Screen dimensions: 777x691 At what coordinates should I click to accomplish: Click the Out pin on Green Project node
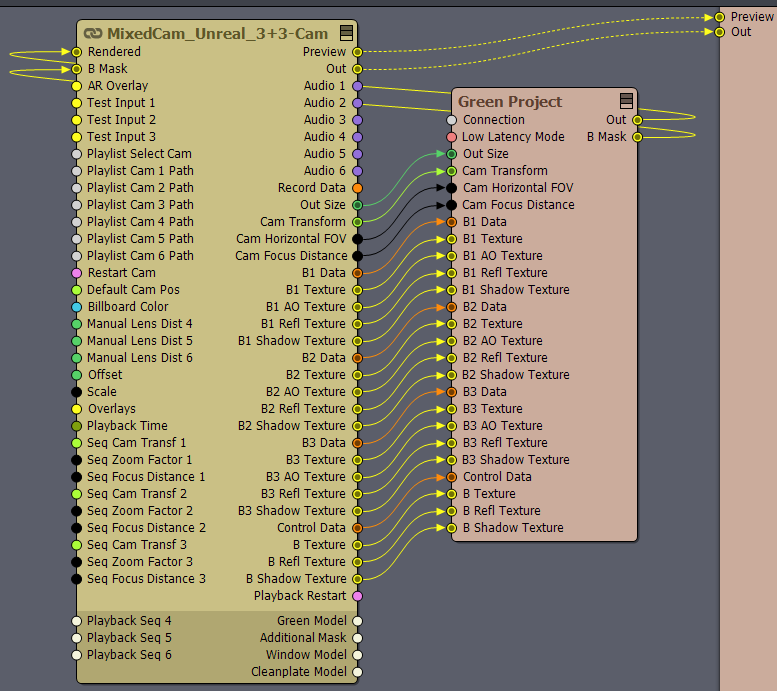[x=637, y=120]
